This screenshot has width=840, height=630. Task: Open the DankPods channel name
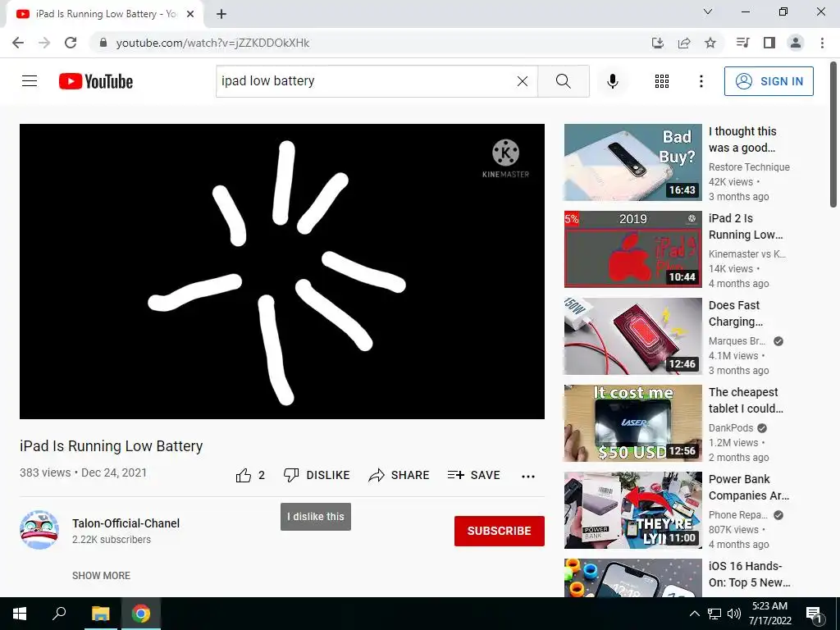point(731,428)
